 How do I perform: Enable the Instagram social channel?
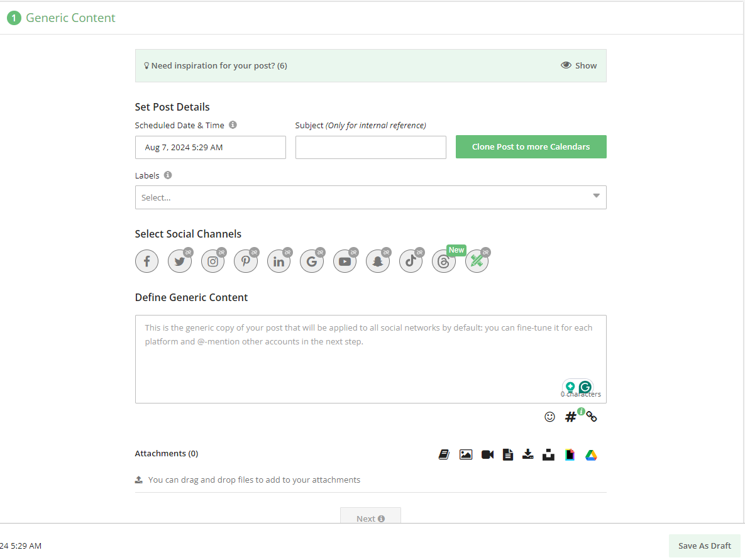(212, 261)
